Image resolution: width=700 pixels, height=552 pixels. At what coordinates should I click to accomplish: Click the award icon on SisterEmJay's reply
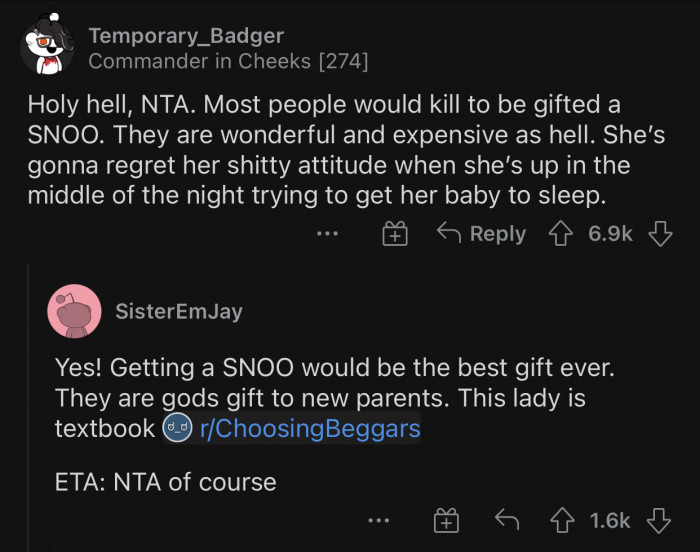click(x=445, y=521)
